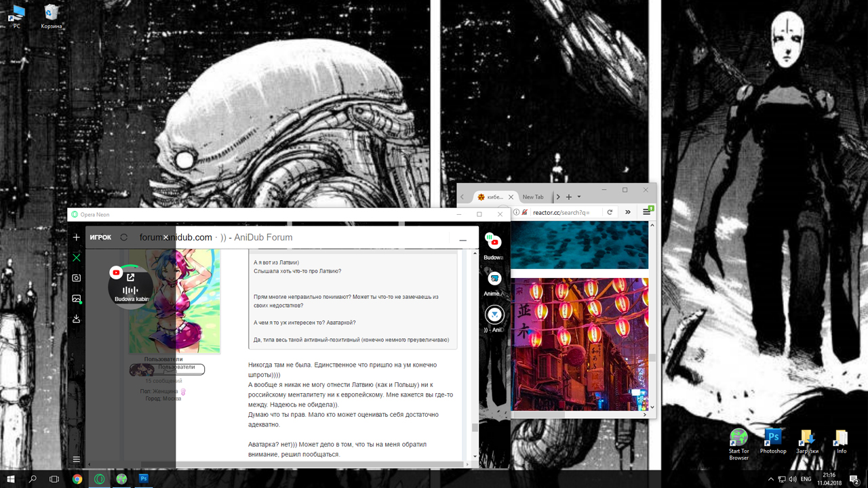Click the Пользователи group badge

pyautogui.click(x=167, y=369)
